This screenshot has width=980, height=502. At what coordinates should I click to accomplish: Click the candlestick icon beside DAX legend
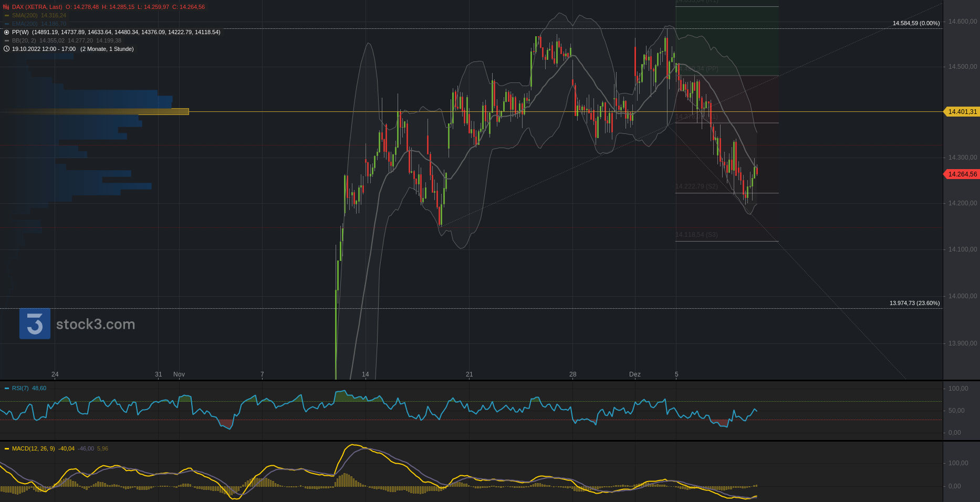(6, 7)
